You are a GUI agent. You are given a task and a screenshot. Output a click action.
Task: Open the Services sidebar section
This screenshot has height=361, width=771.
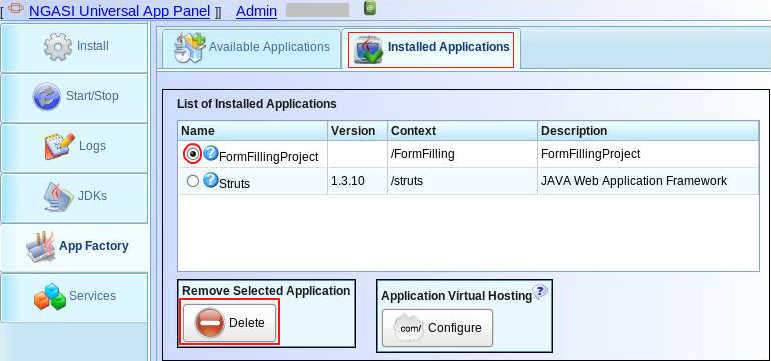click(74, 298)
